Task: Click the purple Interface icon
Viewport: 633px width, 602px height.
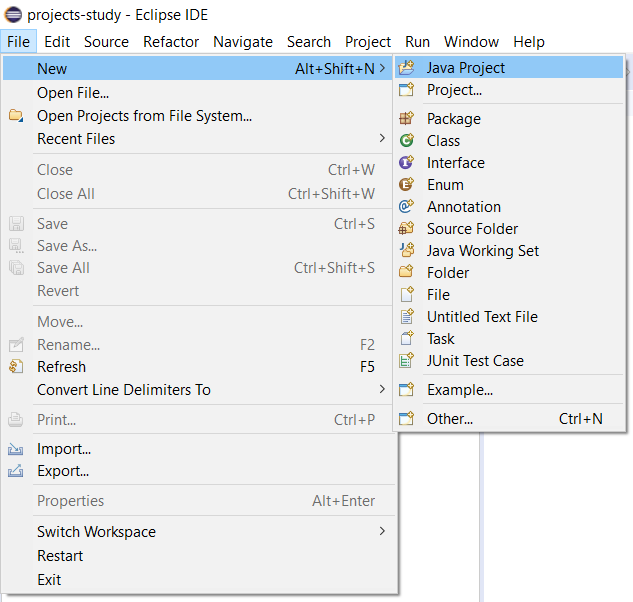Action: pyautogui.click(x=407, y=162)
